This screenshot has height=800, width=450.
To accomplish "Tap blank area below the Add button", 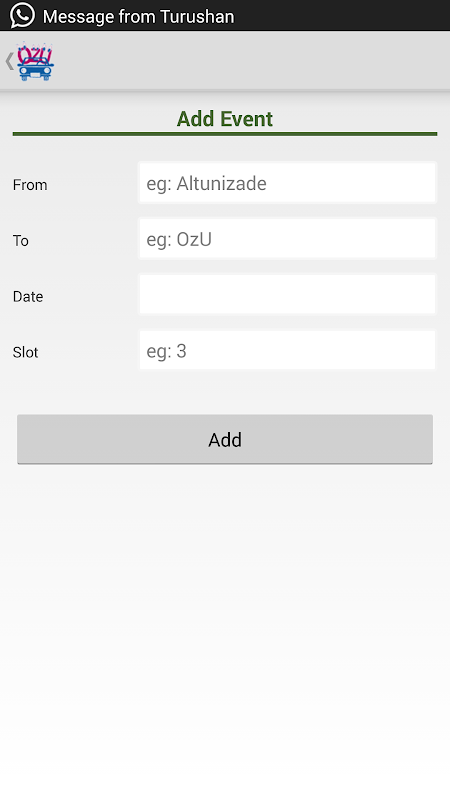I will [x=225, y=628].
